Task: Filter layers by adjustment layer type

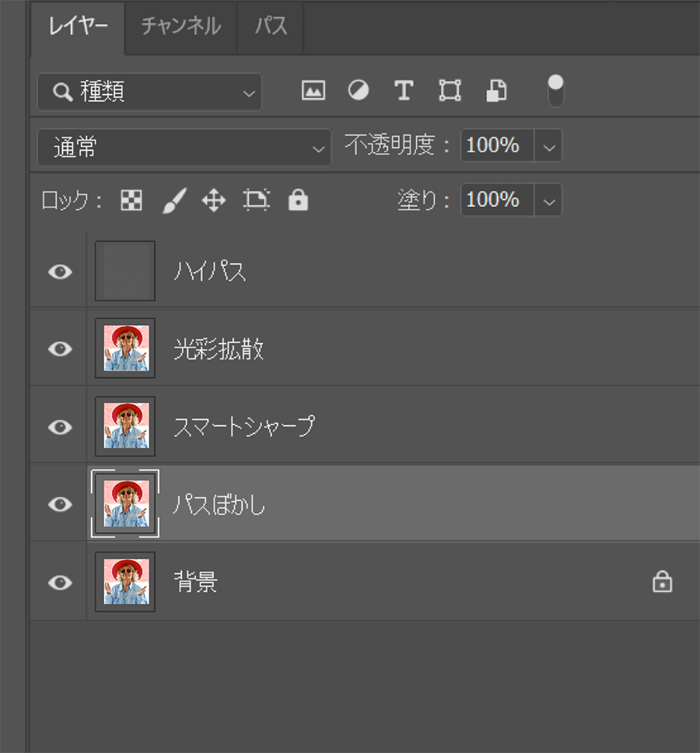Action: coord(358,90)
